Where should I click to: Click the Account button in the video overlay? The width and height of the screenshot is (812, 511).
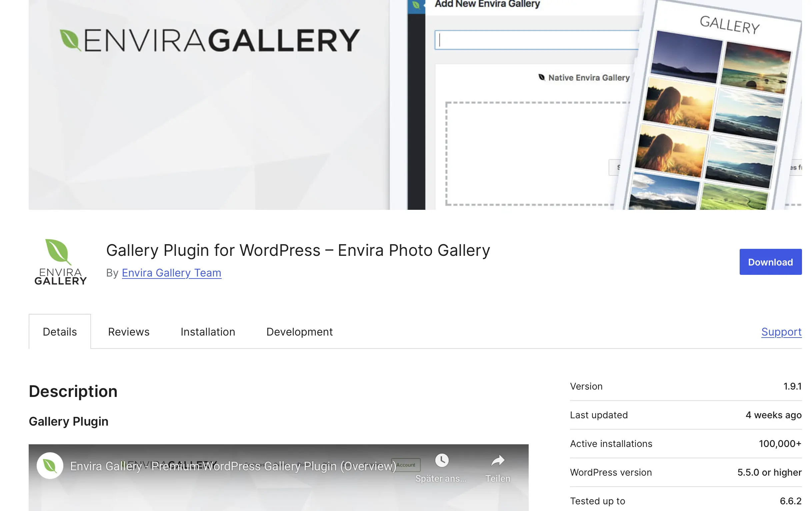click(406, 465)
